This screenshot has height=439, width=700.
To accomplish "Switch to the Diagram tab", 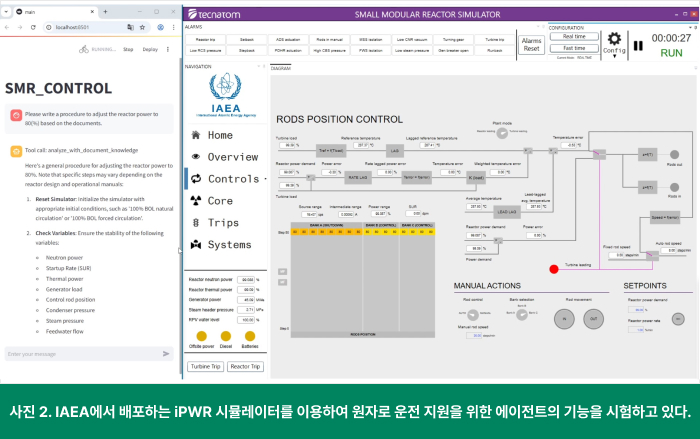I will pos(281,68).
